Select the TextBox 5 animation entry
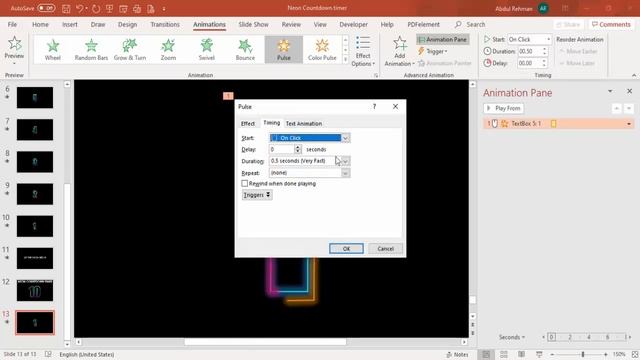640x360 pixels. [558, 124]
